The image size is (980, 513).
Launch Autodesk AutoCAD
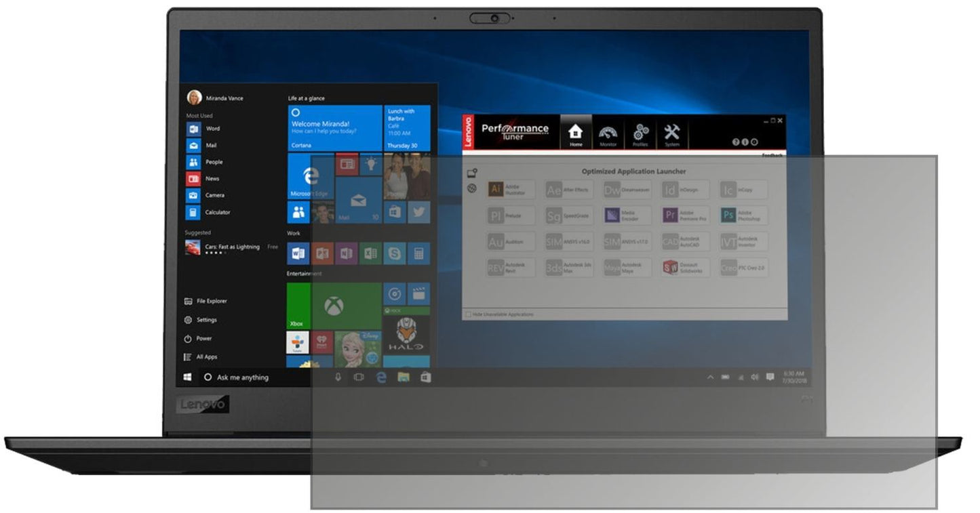[x=686, y=241]
